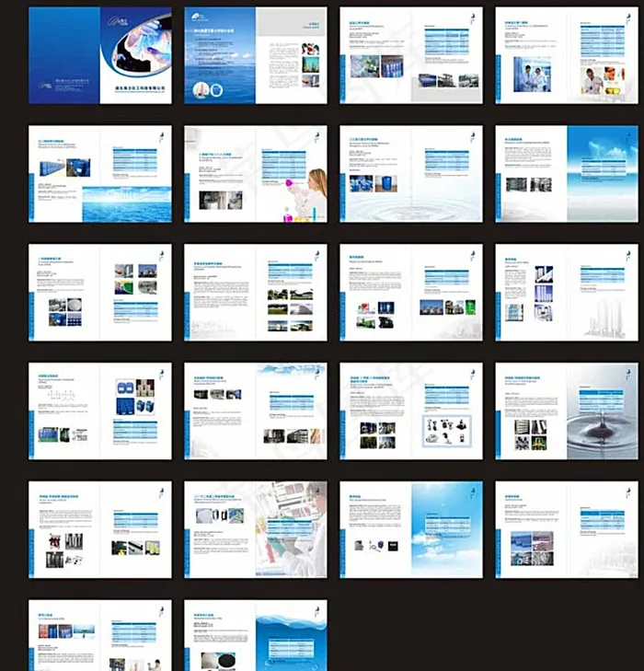644x671 pixels.
Task: Open the ocean-background table of contents spread
Action: point(256,55)
